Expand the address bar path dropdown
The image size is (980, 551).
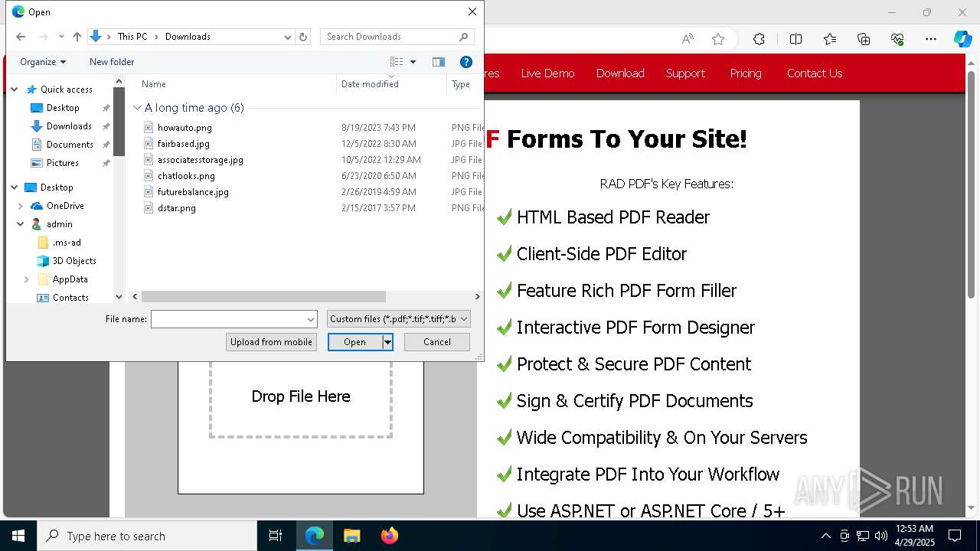click(288, 37)
